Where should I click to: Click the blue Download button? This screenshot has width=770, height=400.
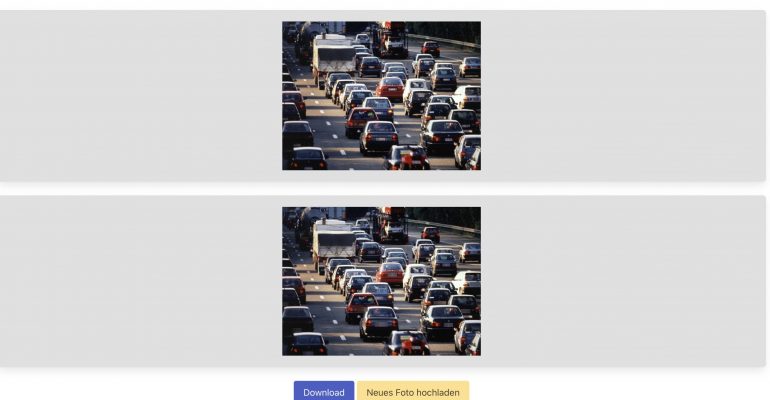[x=324, y=392]
